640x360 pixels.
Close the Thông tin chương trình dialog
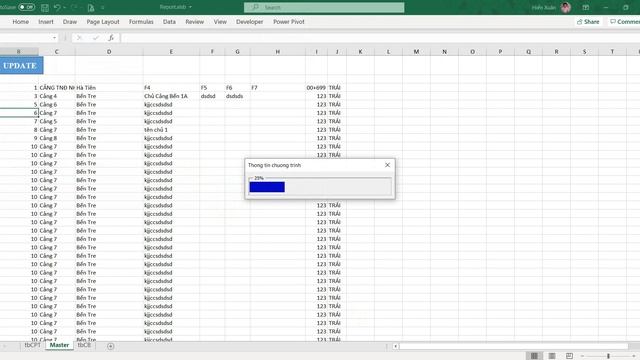(x=387, y=165)
